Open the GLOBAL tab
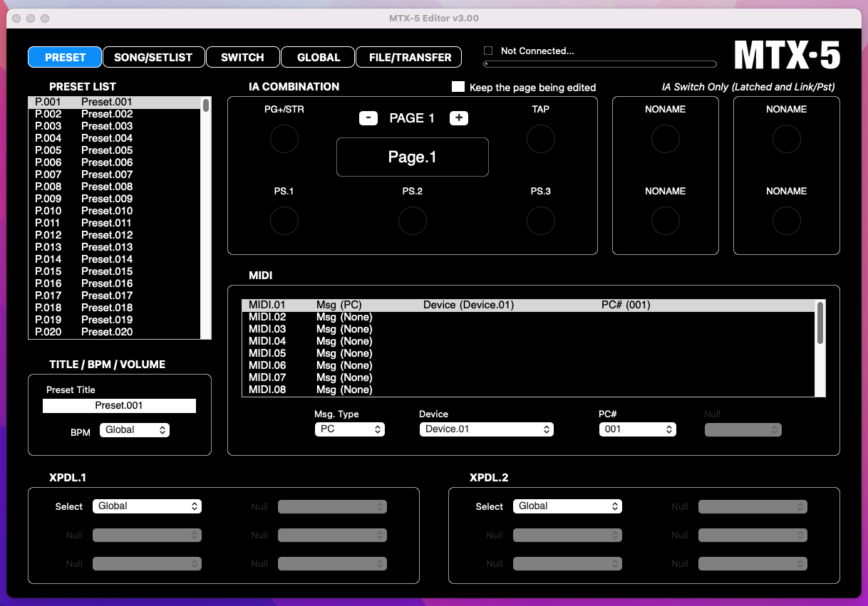The width and height of the screenshot is (868, 606). 319,57
